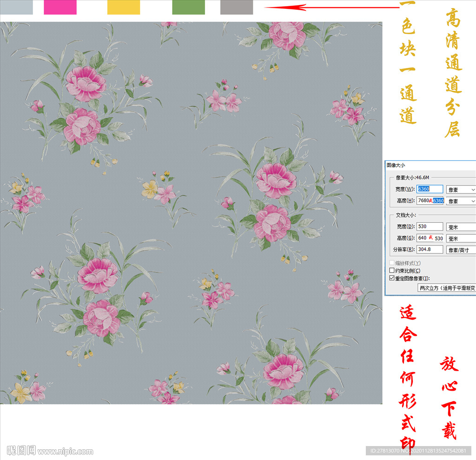Uncheck the 重定图像像素 checkbox

click(x=392, y=278)
